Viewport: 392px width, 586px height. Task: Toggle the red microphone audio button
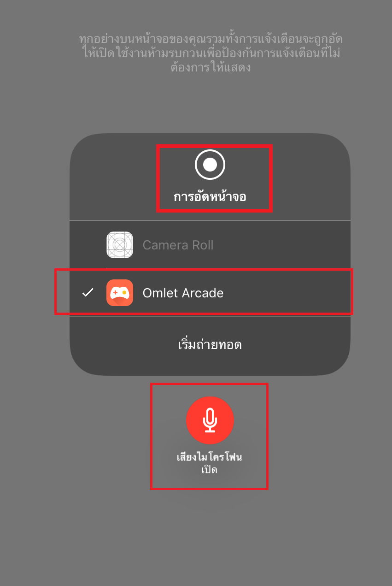click(x=210, y=420)
